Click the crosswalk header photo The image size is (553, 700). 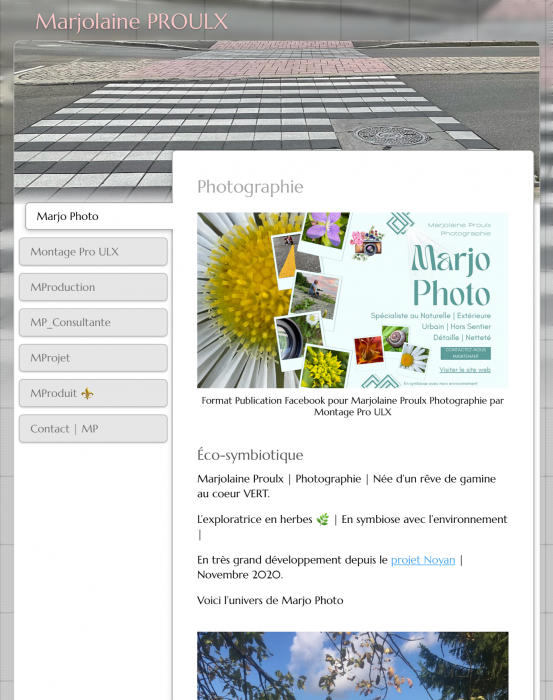point(276,96)
